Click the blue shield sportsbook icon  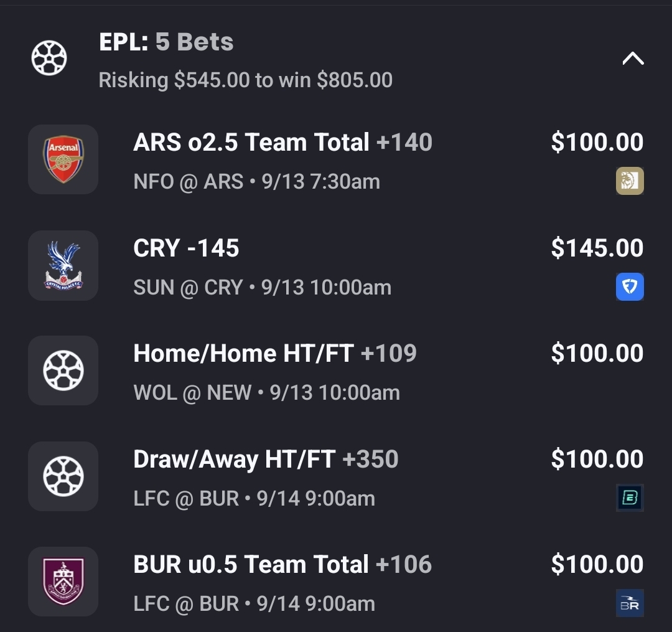click(630, 287)
